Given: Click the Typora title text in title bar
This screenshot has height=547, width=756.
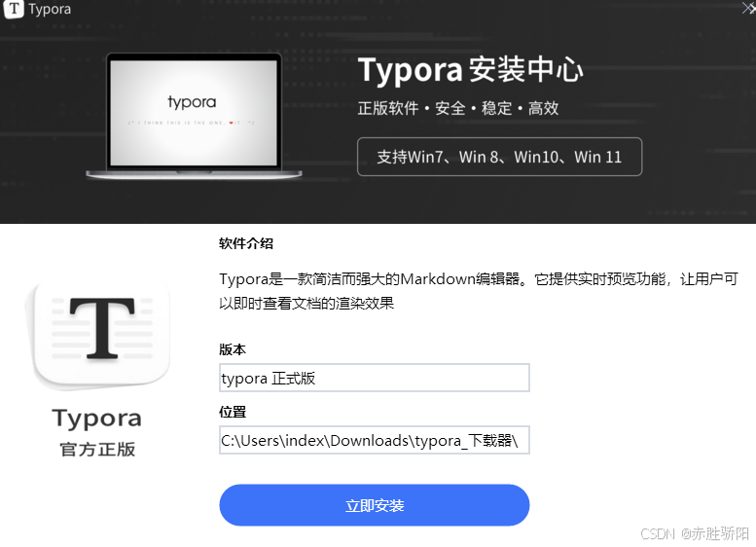Looking at the screenshot, I should coord(50,9).
